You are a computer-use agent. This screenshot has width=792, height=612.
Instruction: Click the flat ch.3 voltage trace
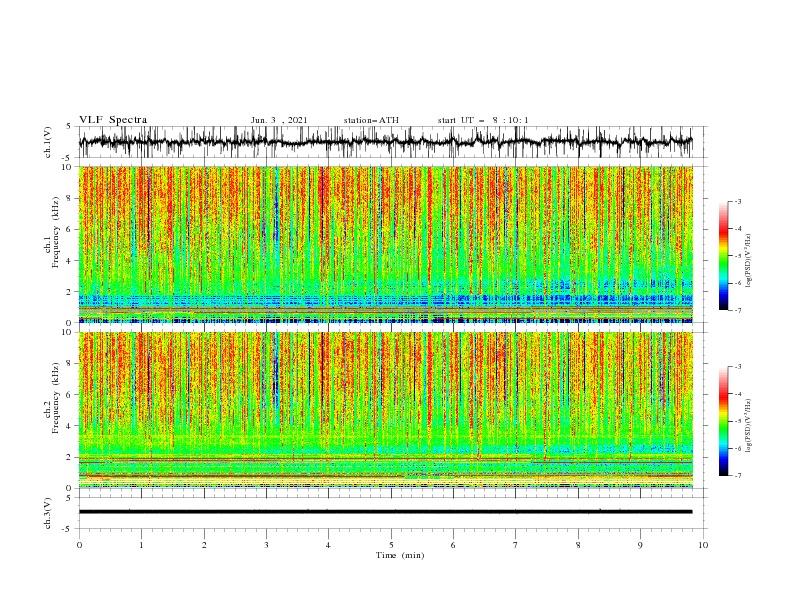(x=385, y=512)
